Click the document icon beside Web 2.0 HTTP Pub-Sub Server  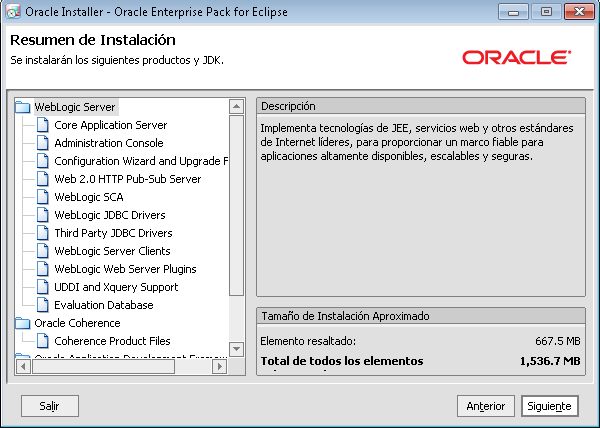[x=42, y=179]
